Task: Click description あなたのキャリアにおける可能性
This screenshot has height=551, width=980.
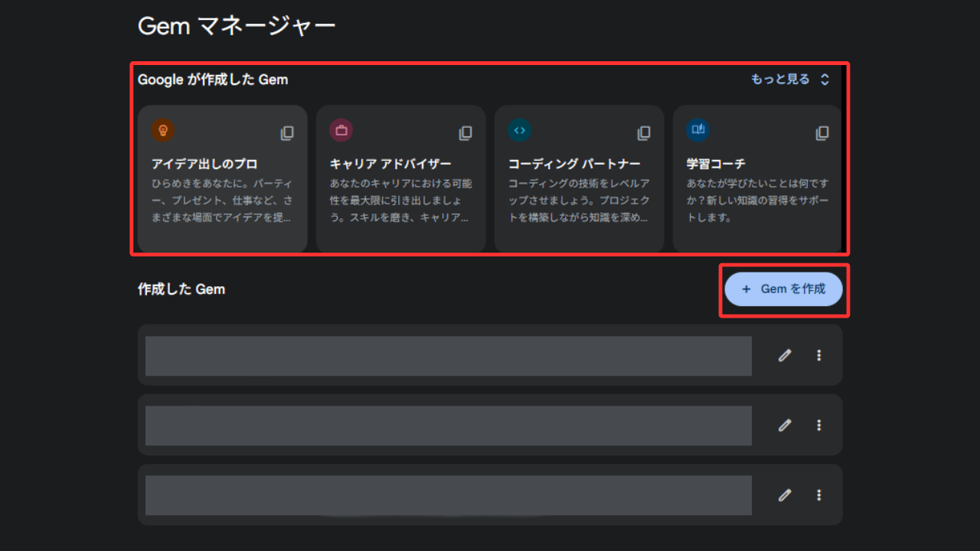Action: 401,201
